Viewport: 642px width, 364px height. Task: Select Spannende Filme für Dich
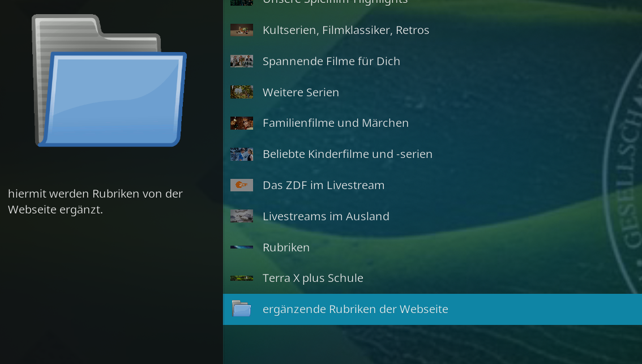click(433, 61)
